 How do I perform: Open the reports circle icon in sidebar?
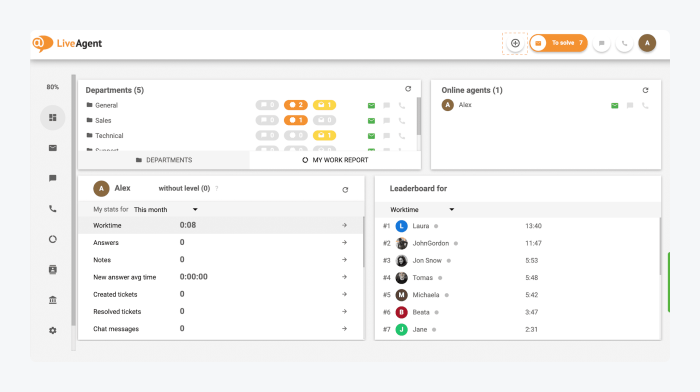click(53, 239)
